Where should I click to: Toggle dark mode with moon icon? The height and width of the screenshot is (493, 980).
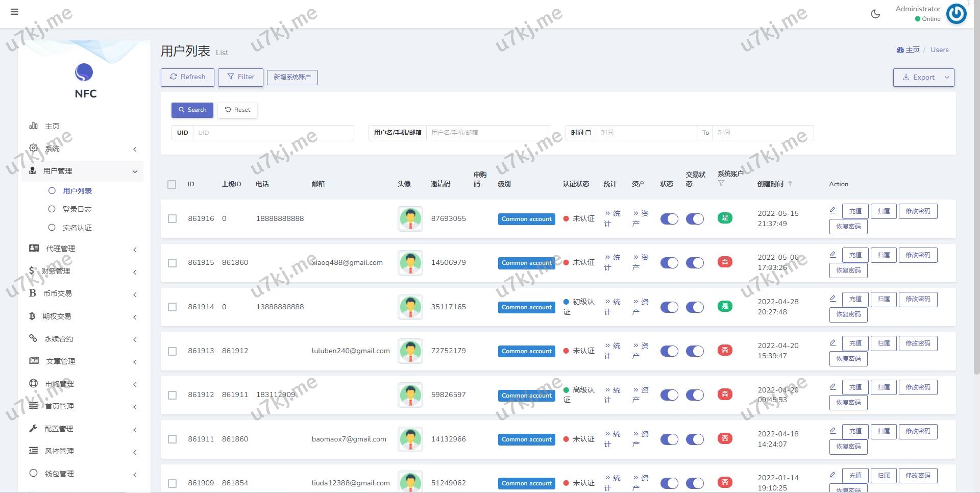click(875, 14)
